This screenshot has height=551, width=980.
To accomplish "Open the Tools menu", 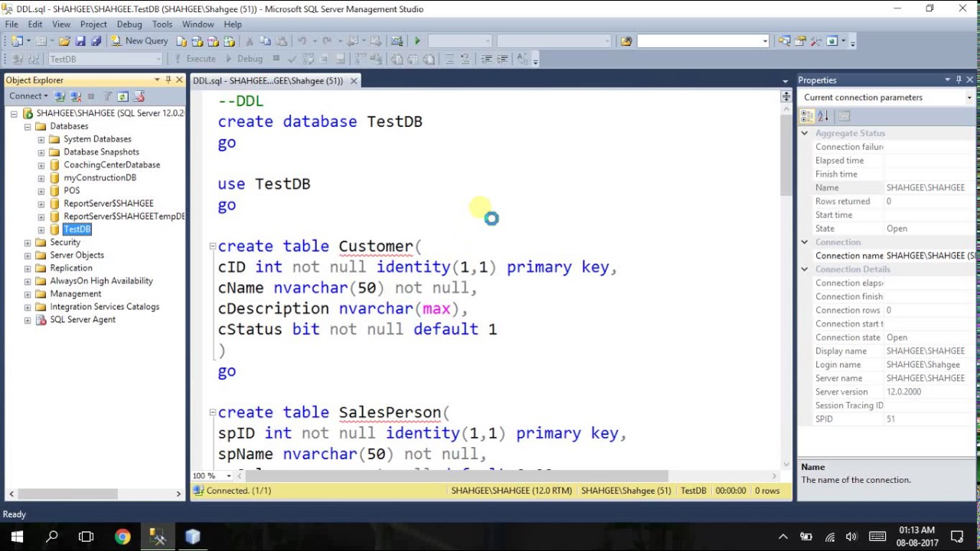I will pyautogui.click(x=162, y=24).
